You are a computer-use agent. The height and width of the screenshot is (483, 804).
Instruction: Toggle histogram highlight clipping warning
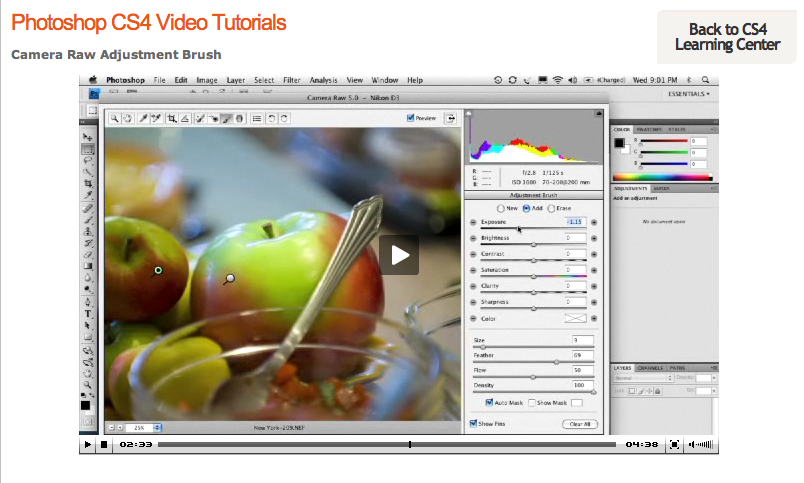598,113
